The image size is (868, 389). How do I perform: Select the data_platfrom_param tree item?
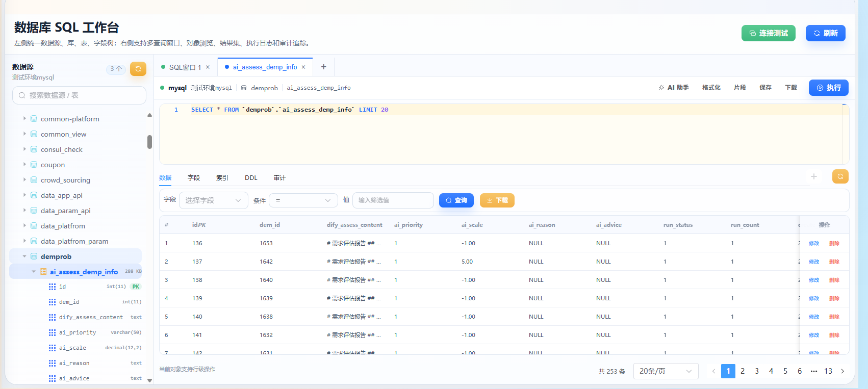74,241
